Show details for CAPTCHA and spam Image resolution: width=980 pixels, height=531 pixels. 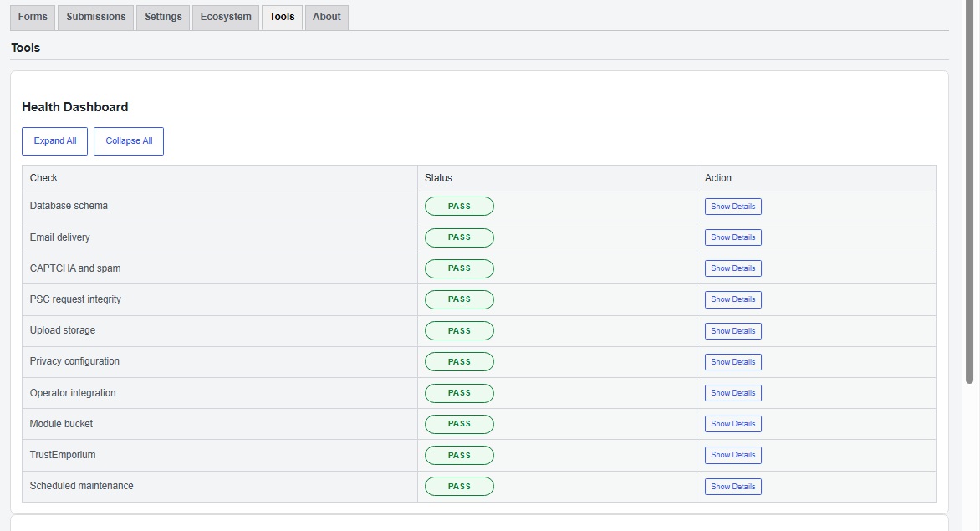tap(733, 268)
